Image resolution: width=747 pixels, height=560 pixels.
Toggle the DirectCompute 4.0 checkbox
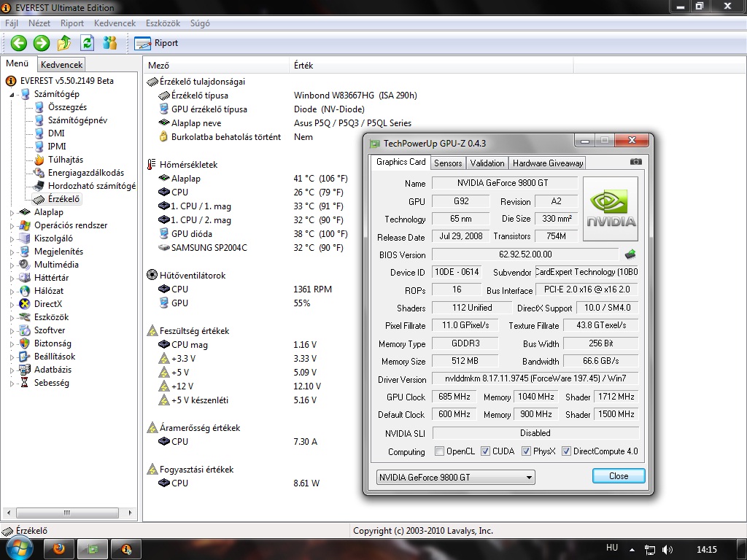tap(566, 451)
